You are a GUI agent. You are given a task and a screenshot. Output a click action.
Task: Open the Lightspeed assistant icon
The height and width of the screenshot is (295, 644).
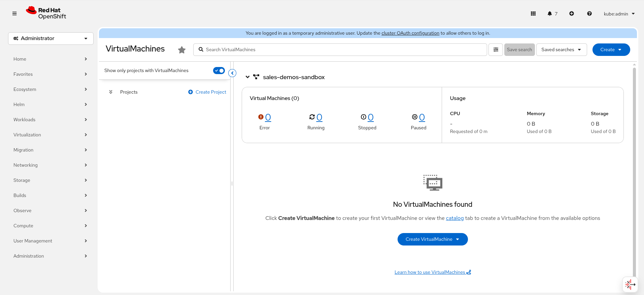click(630, 285)
